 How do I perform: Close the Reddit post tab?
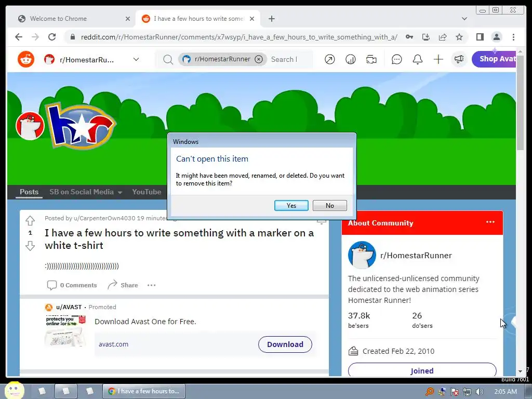(252, 19)
